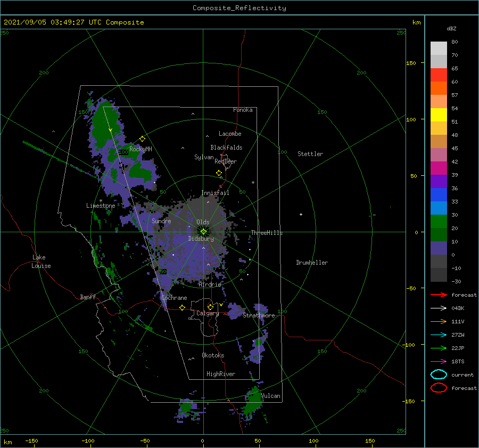Click the radar site diamond at Olds center

pos(203,232)
